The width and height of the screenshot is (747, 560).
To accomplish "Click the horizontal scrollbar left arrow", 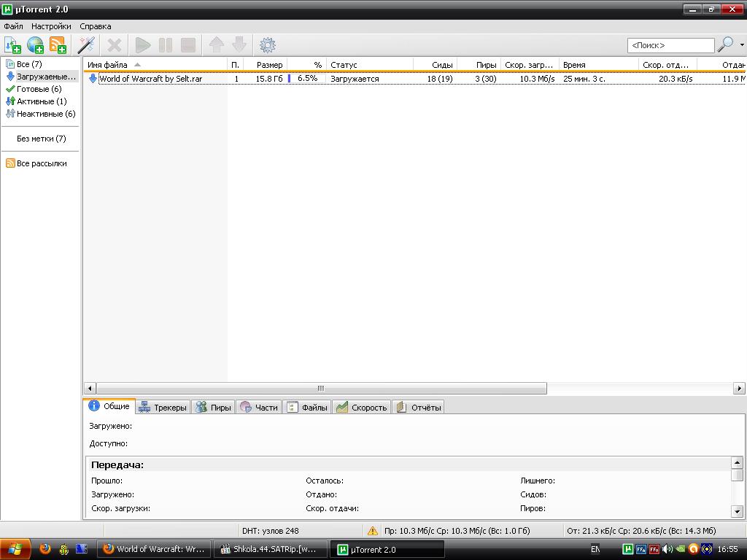I will coord(90,388).
